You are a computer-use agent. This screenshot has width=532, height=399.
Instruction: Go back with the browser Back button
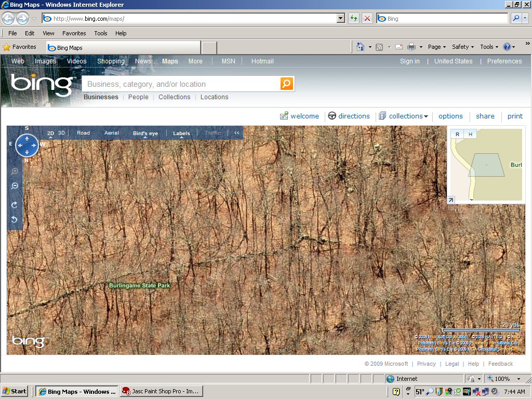8,18
